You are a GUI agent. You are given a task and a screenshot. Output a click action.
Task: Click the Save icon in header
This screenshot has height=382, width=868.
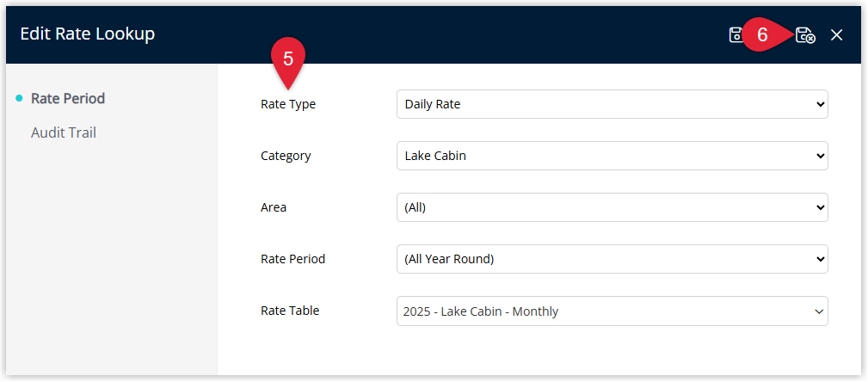tap(736, 35)
